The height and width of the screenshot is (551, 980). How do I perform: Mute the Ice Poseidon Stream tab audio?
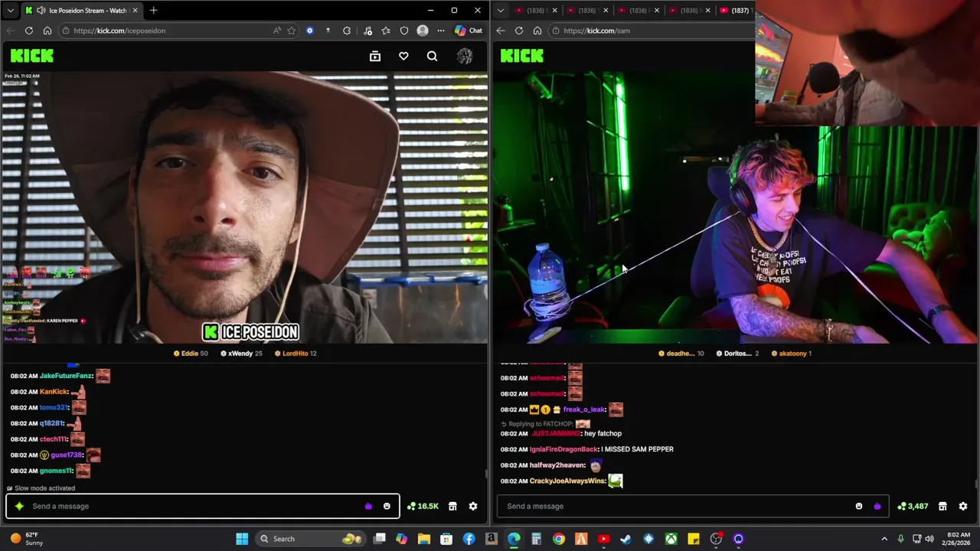coord(41,11)
